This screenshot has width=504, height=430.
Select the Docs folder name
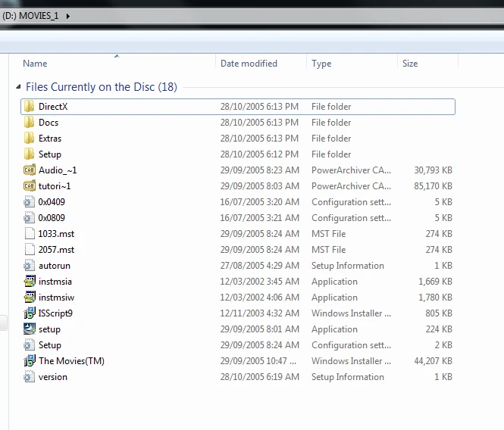pos(49,123)
